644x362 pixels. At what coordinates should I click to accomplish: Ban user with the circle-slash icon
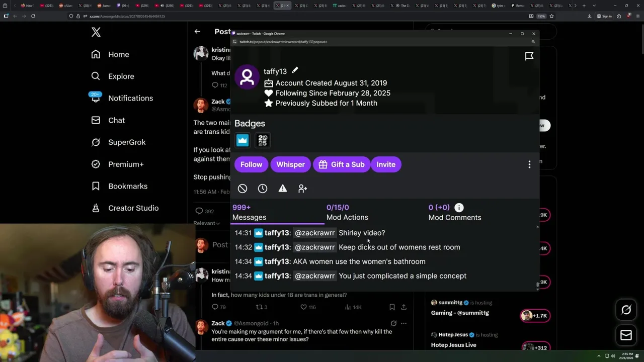[243, 189]
